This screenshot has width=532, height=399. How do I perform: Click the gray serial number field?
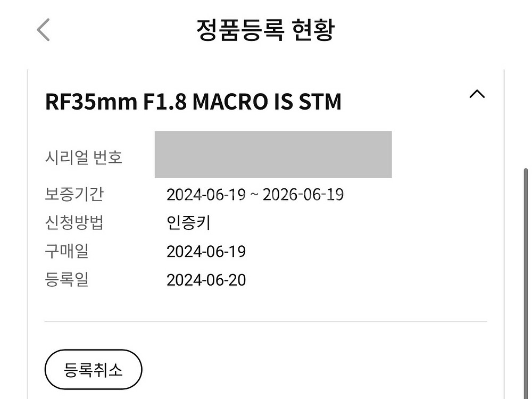coord(273,154)
